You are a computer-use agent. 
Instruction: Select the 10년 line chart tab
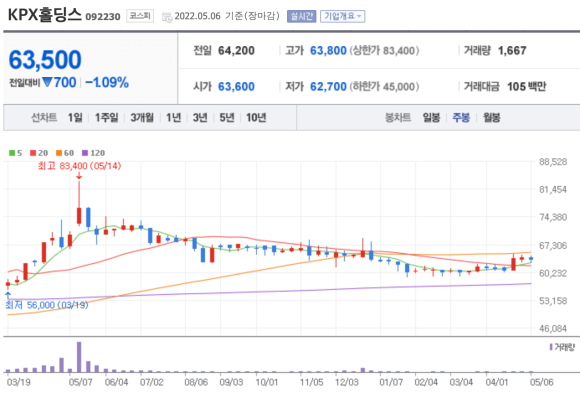[x=256, y=118]
